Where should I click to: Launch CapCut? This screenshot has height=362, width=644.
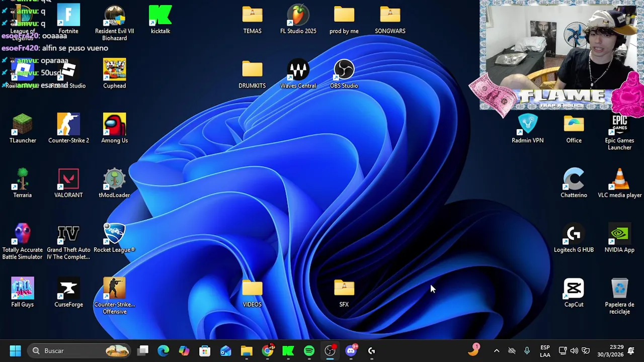pyautogui.click(x=574, y=292)
